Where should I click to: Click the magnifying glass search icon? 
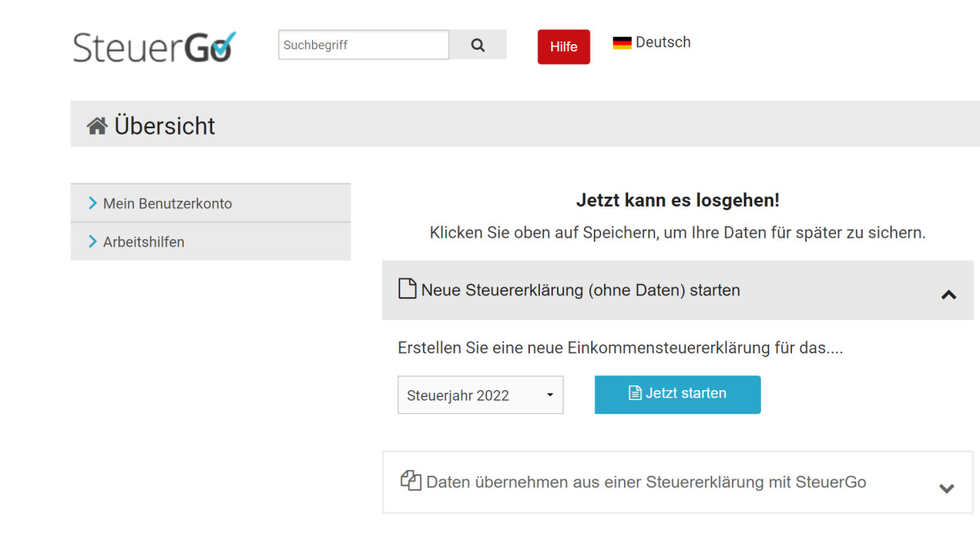(477, 45)
